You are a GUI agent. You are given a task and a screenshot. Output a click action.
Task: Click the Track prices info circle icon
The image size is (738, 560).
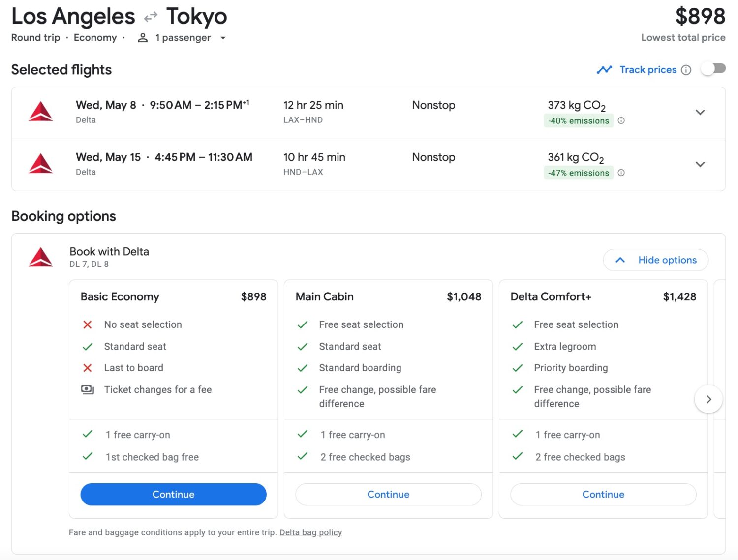[x=686, y=70]
